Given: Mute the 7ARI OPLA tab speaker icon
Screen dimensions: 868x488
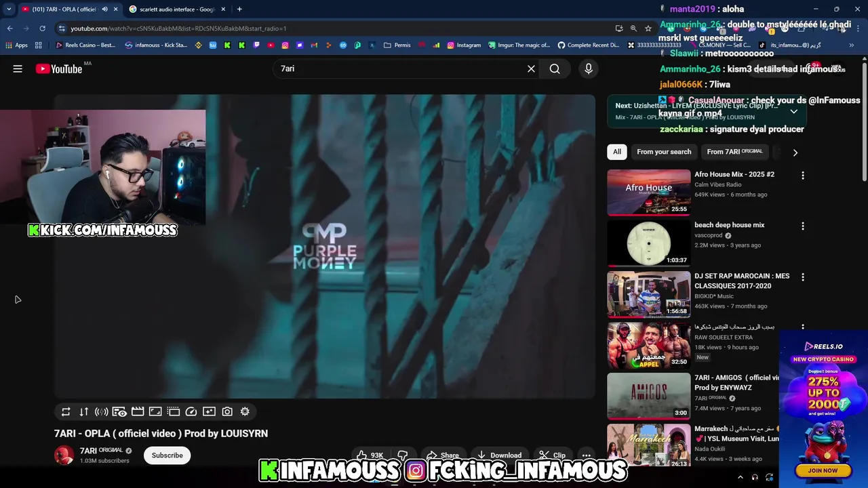Looking at the screenshot, I should 104,9.
